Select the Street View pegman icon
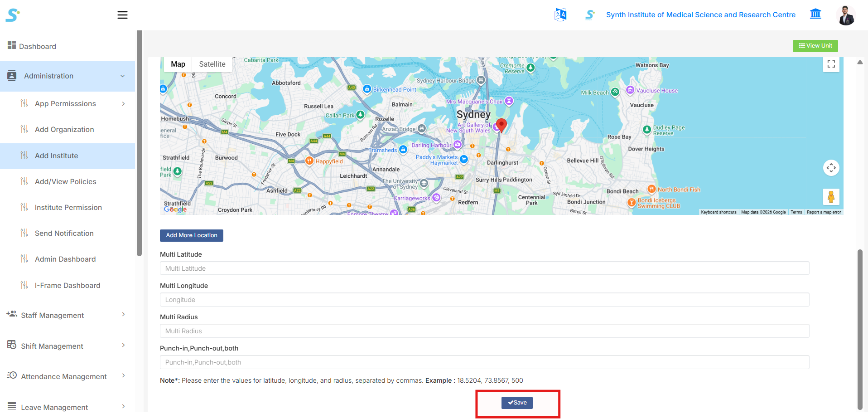868x419 pixels. (831, 197)
